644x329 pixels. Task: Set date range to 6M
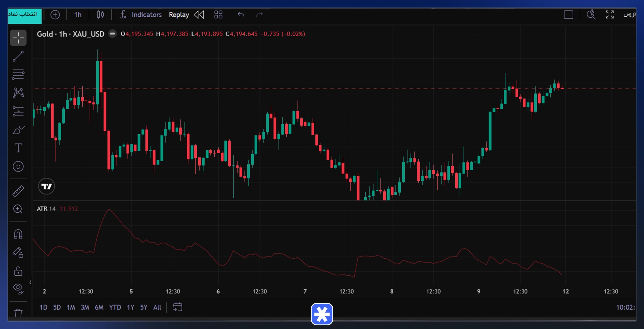pos(99,307)
